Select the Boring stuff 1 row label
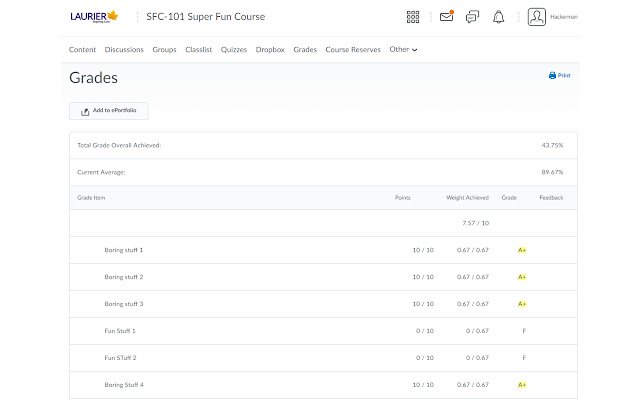The width and height of the screenshot is (640, 400). pos(124,250)
